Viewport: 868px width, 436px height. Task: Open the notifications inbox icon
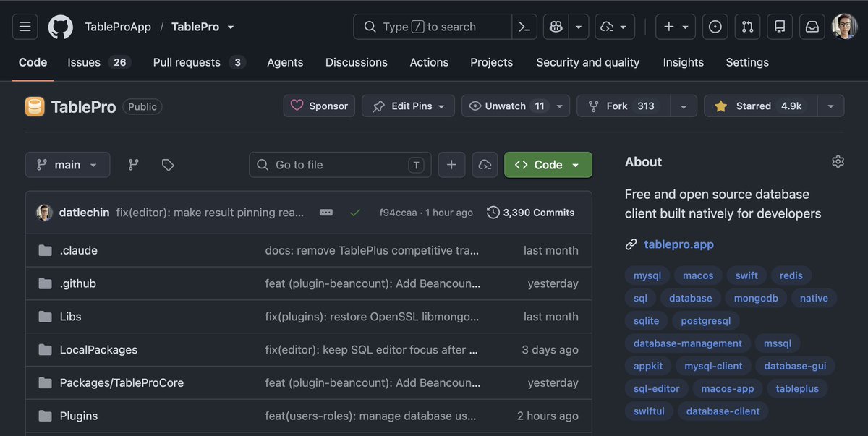click(812, 27)
